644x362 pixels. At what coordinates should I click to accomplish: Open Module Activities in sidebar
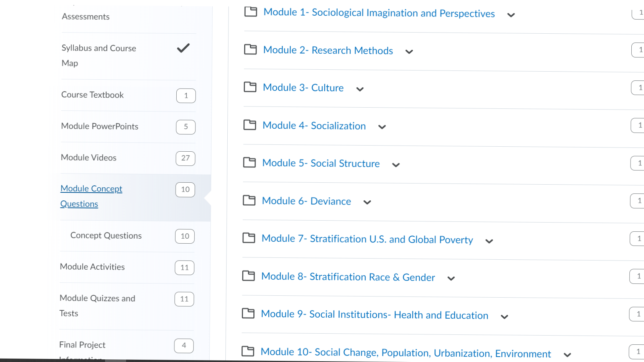pos(92,267)
